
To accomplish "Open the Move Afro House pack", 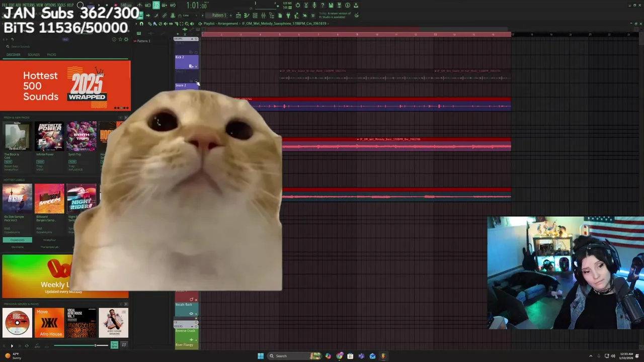I will coord(49,323).
